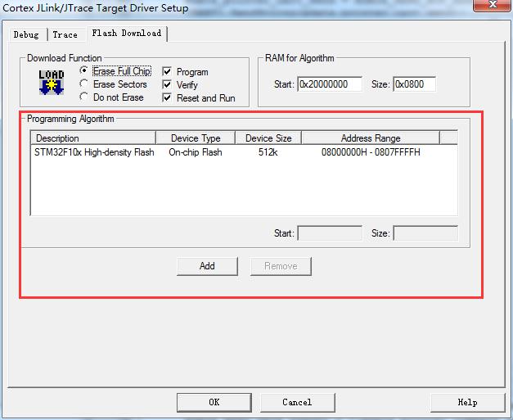Toggle the Program checkbox
The width and height of the screenshot is (513, 420).
pos(167,72)
